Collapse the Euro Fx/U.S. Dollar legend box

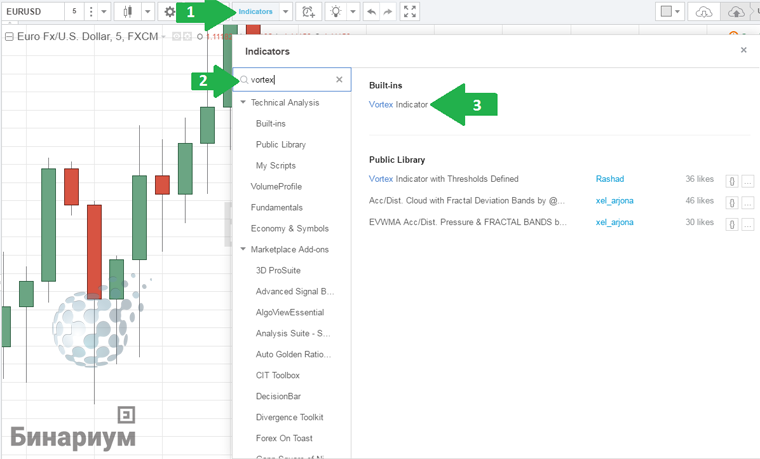coord(9,36)
